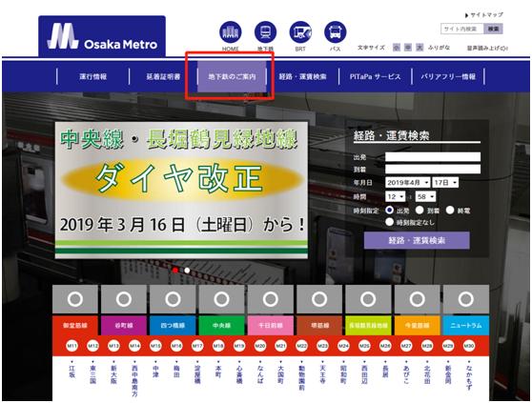This screenshot has height=403, width=532.
Task: Select the 到着 time radio button
Action: (x=419, y=211)
